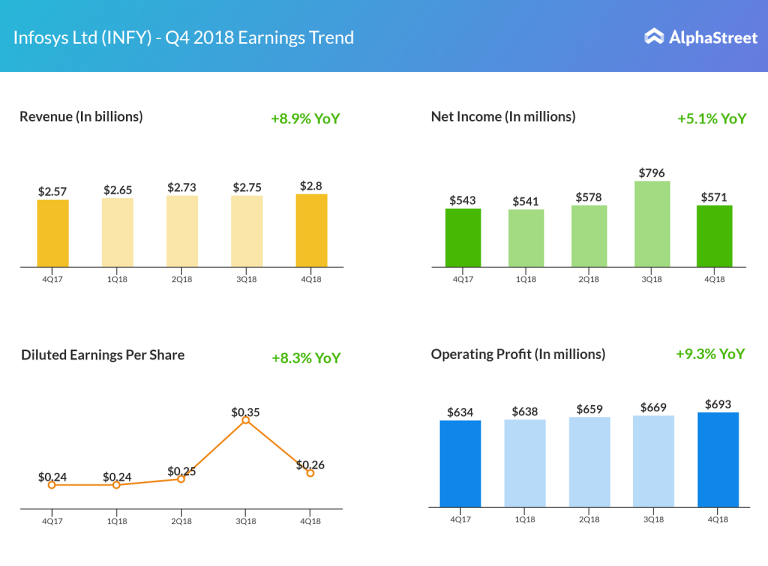The height and width of the screenshot is (566, 768).
Task: Click the 3Q18 EPS data point at $0.35
Action: 246,420
